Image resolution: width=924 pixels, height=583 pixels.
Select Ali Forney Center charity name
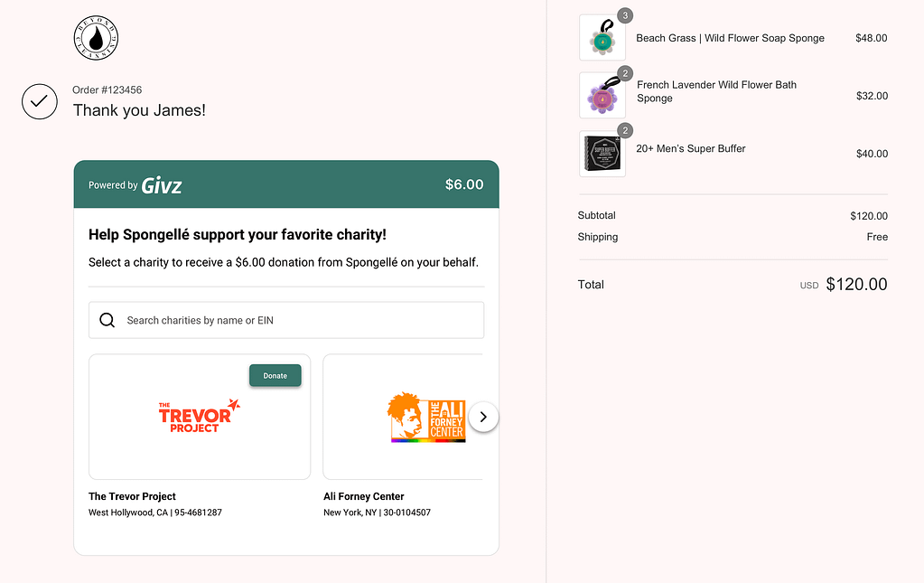[364, 496]
